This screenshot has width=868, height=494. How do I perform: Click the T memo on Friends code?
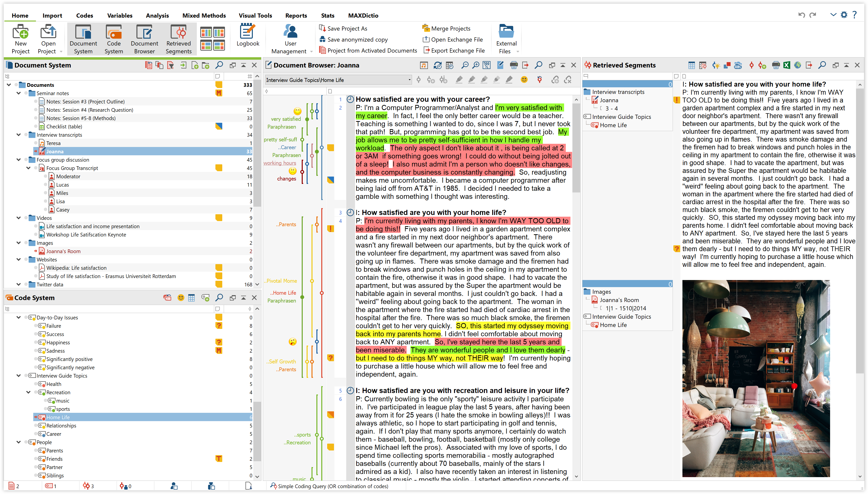(x=219, y=459)
